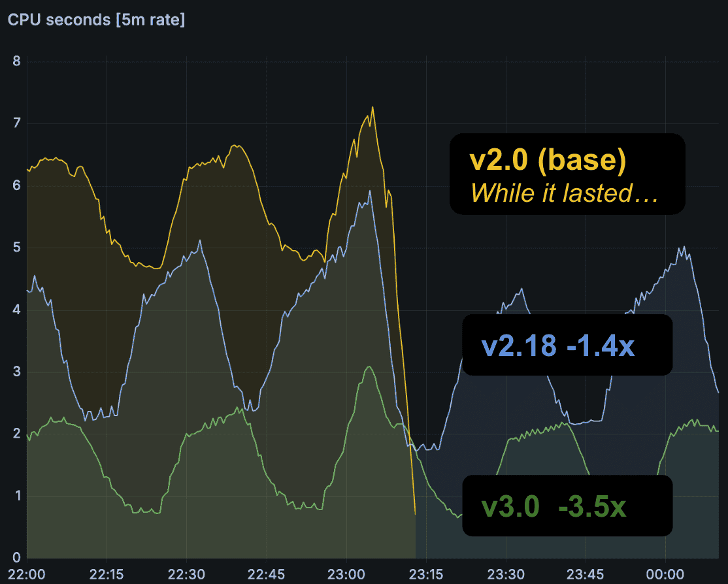The image size is (728, 584).
Task: Click the v2.0 (base) annotation label
Action: pyautogui.click(x=548, y=161)
